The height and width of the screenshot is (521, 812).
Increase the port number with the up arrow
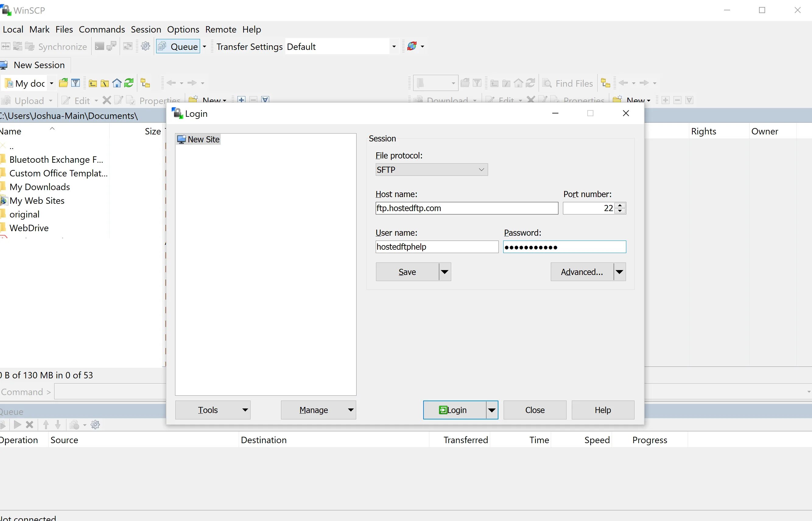(620, 205)
